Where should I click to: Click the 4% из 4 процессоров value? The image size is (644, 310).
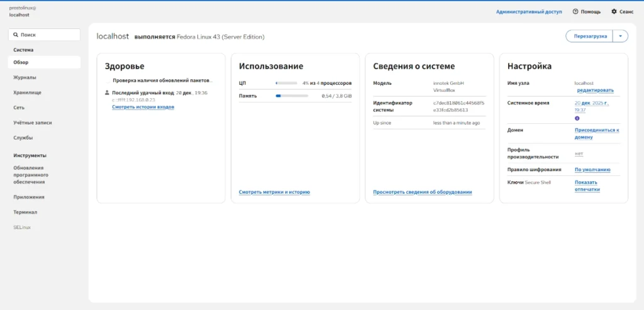click(327, 83)
